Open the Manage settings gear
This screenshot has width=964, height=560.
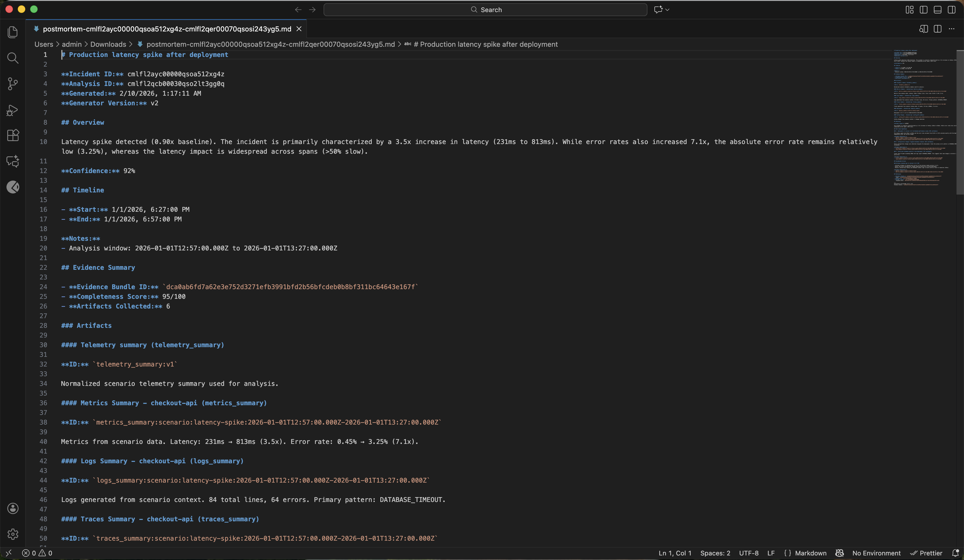(13, 534)
